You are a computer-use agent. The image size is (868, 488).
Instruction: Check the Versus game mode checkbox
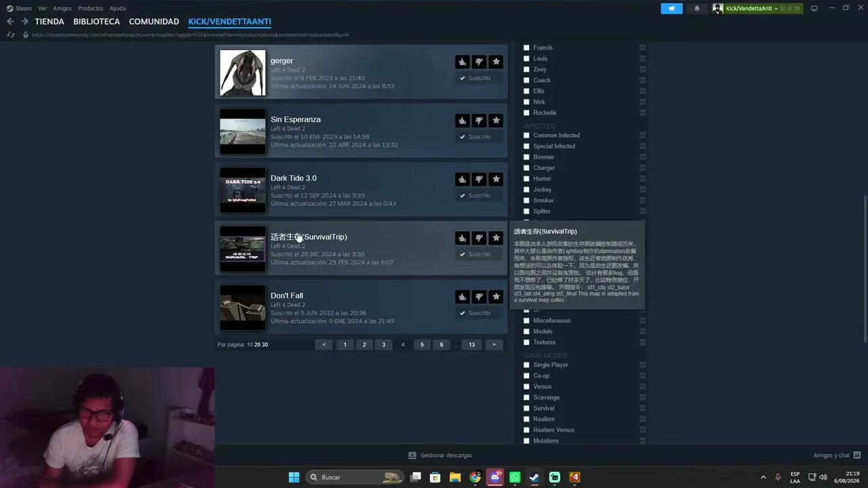click(x=526, y=386)
